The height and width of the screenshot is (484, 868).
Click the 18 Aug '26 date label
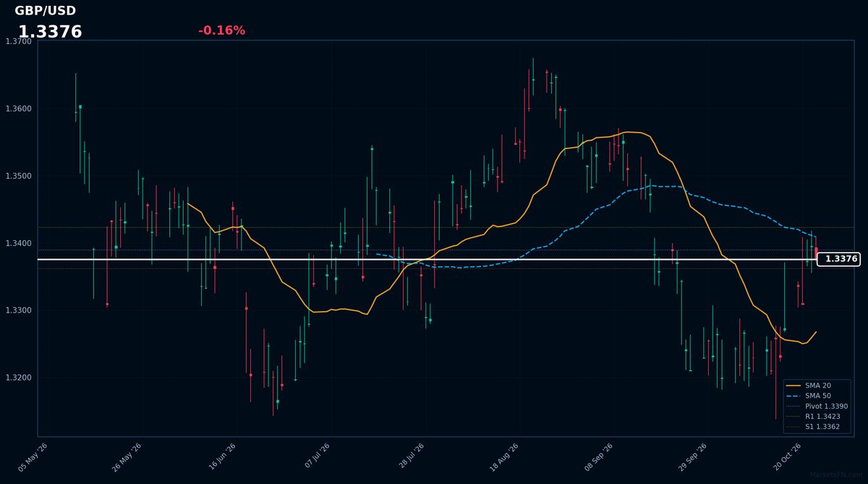[x=505, y=457]
